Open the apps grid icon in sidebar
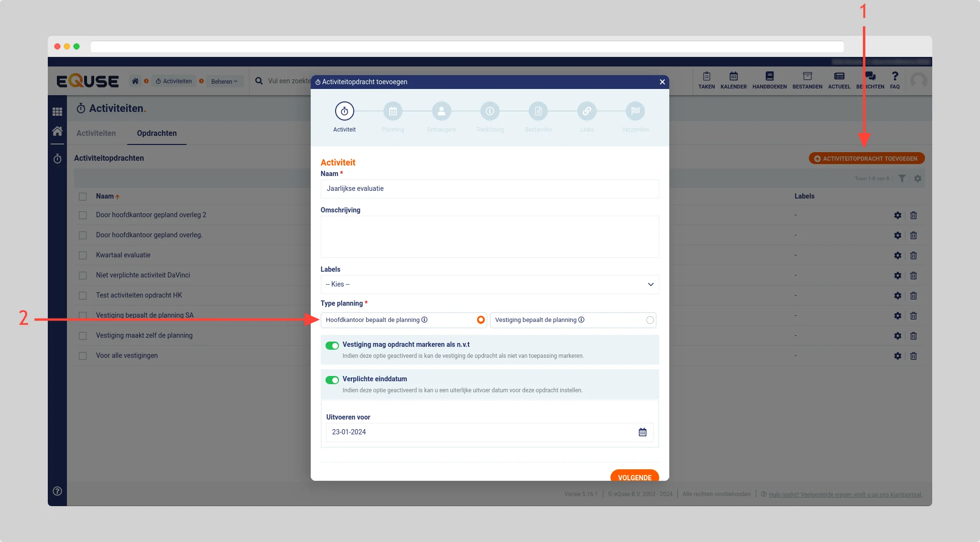The height and width of the screenshot is (542, 980). pyautogui.click(x=57, y=112)
